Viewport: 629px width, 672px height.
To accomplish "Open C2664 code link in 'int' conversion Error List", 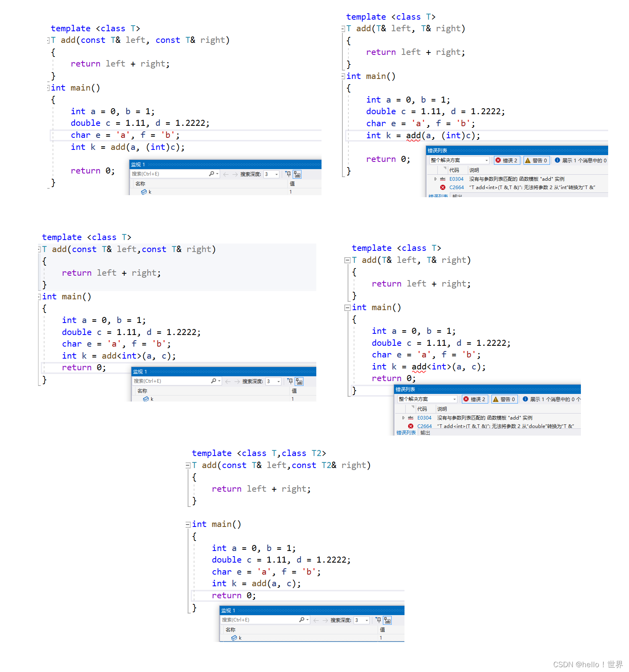I will click(456, 188).
